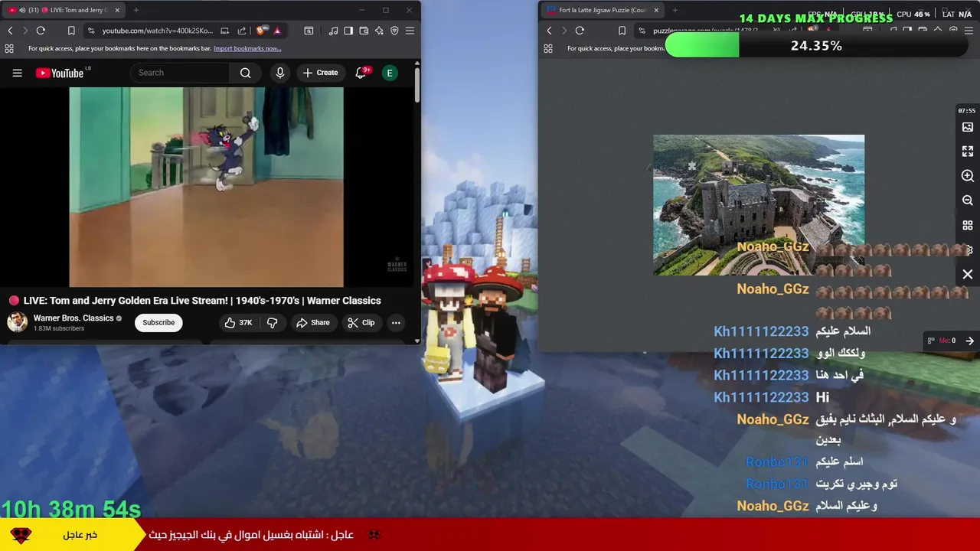Dislike the Tom and Jerry live stream
The width and height of the screenshot is (980, 551).
point(273,323)
